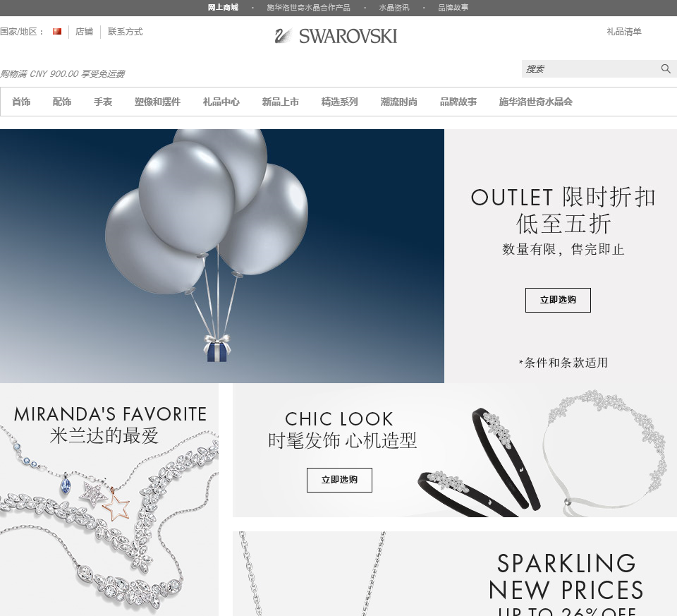
Task: Click the China flag country icon
Action: [x=57, y=32]
